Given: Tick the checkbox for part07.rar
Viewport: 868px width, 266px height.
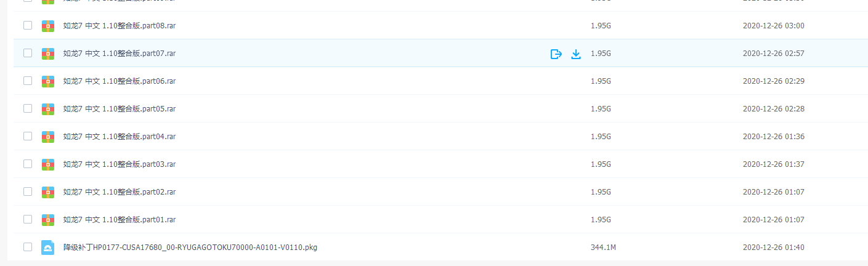Looking at the screenshot, I should pyautogui.click(x=28, y=53).
